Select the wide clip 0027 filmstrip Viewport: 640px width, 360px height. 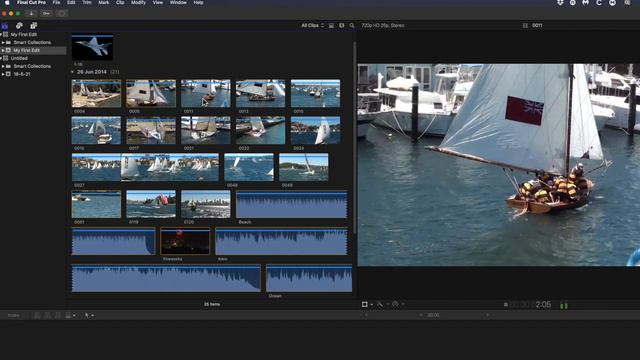click(145, 167)
